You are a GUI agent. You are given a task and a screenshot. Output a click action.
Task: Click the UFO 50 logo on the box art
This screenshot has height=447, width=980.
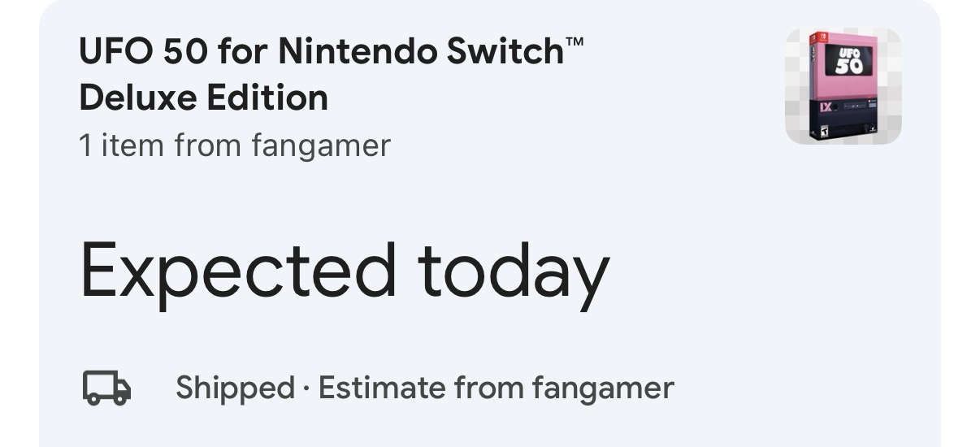pos(848,61)
